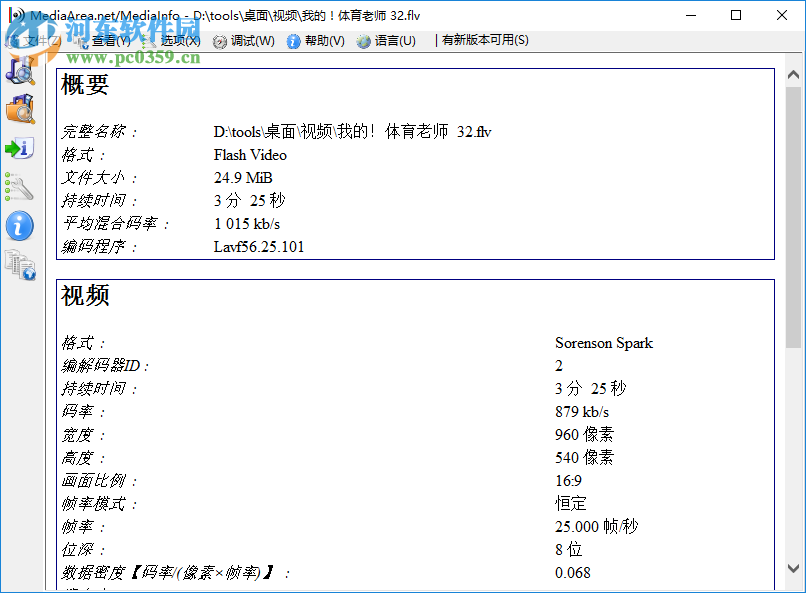Click the 语言 globe icon in toolbar
Viewport: 806px width, 593px height.
(363, 41)
